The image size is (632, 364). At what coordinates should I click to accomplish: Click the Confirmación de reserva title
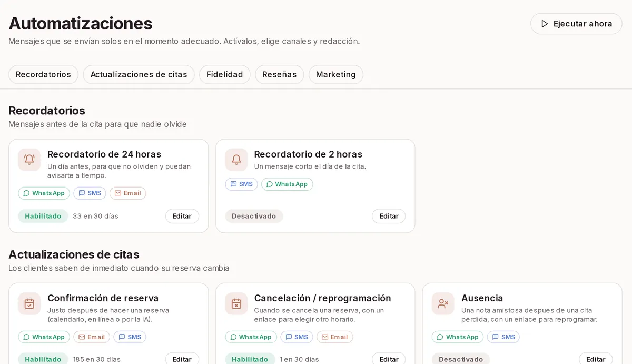tap(103, 298)
